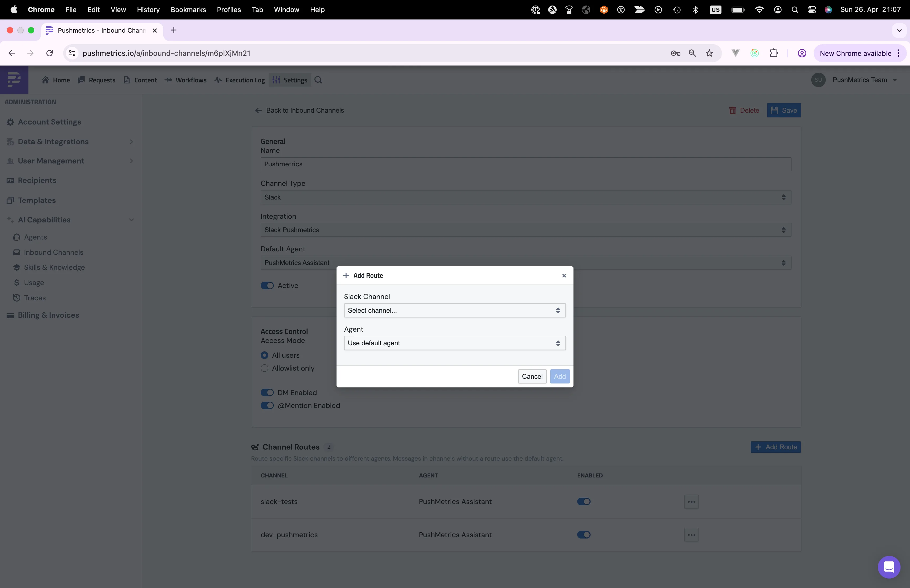Open the Settings nav item
Image resolution: width=910 pixels, height=588 pixels.
click(x=290, y=80)
